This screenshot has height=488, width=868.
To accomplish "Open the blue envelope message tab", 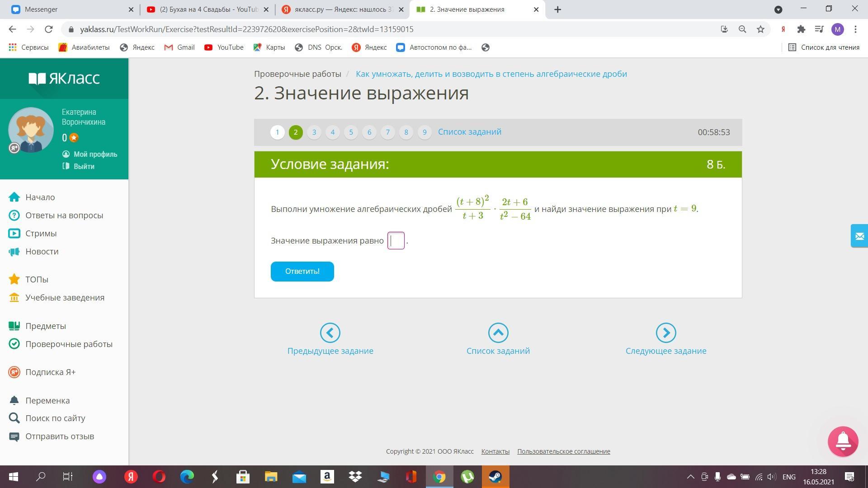I will coord(859,236).
